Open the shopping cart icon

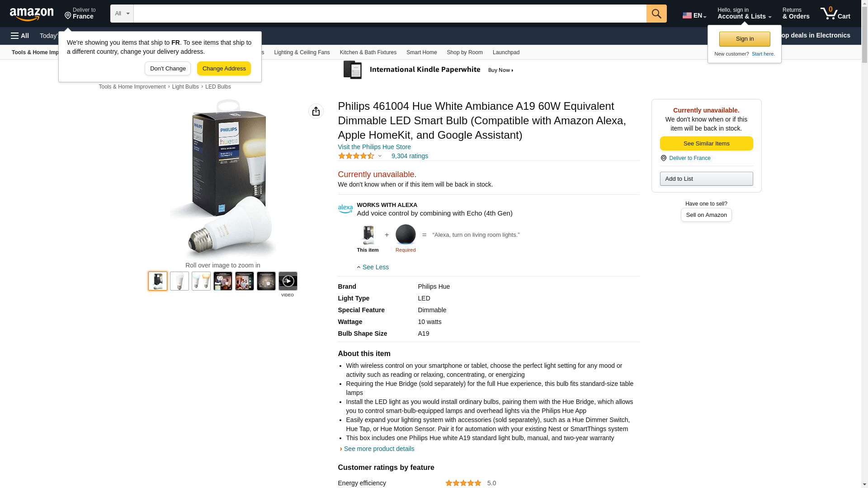(x=835, y=14)
